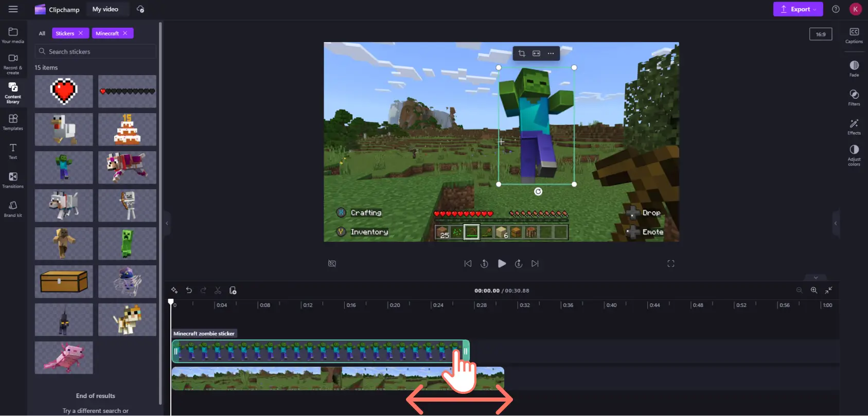Viewport: 868px width, 416px height.
Task: Open the K account avatar
Action: [x=855, y=9]
